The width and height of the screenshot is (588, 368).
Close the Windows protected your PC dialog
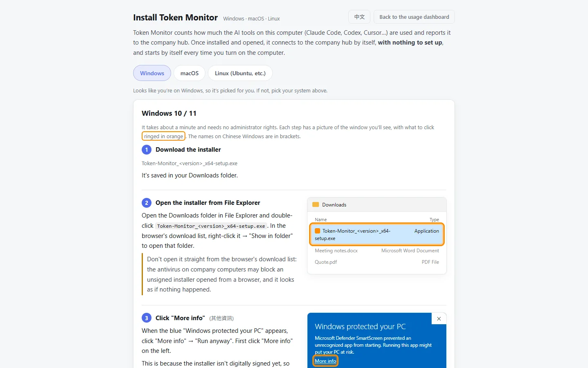(x=439, y=319)
